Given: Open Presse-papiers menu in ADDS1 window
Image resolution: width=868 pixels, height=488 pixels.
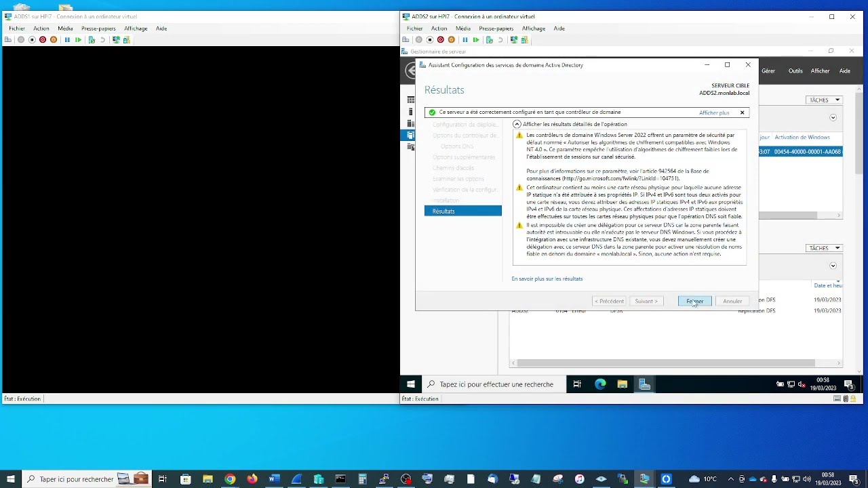Looking at the screenshot, I should click(x=98, y=28).
